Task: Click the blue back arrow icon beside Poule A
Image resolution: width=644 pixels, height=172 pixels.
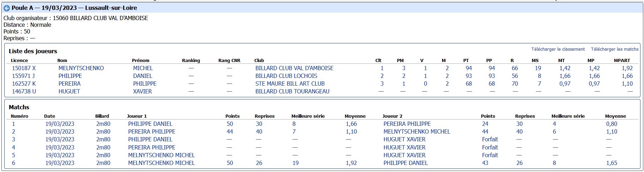Action: pyautogui.click(x=7, y=8)
